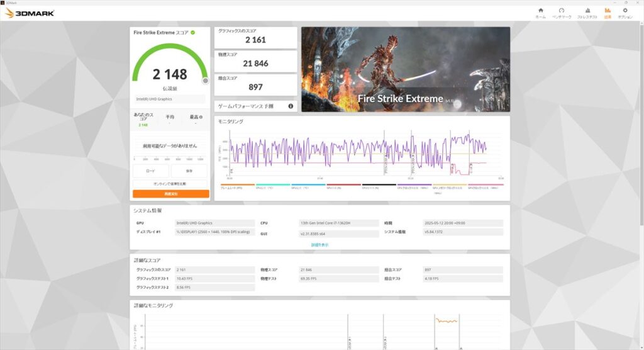Screen dimensions: 644x350
Task: Click the システム情報 section heading
Action: [147, 211]
